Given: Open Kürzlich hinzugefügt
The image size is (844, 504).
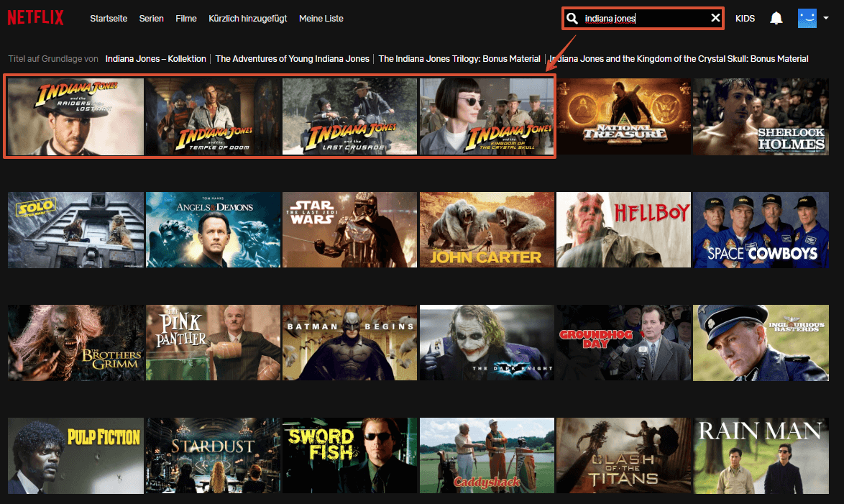Looking at the screenshot, I should (247, 18).
